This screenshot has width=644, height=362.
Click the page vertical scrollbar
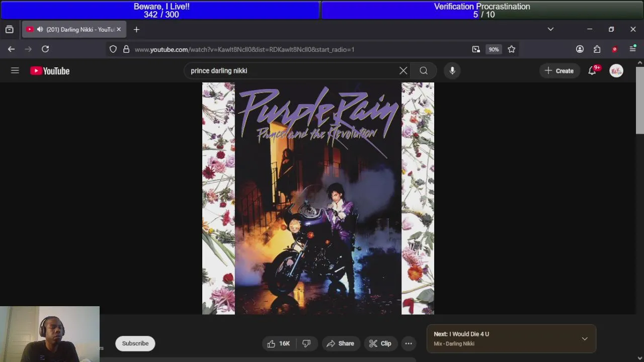(640, 101)
